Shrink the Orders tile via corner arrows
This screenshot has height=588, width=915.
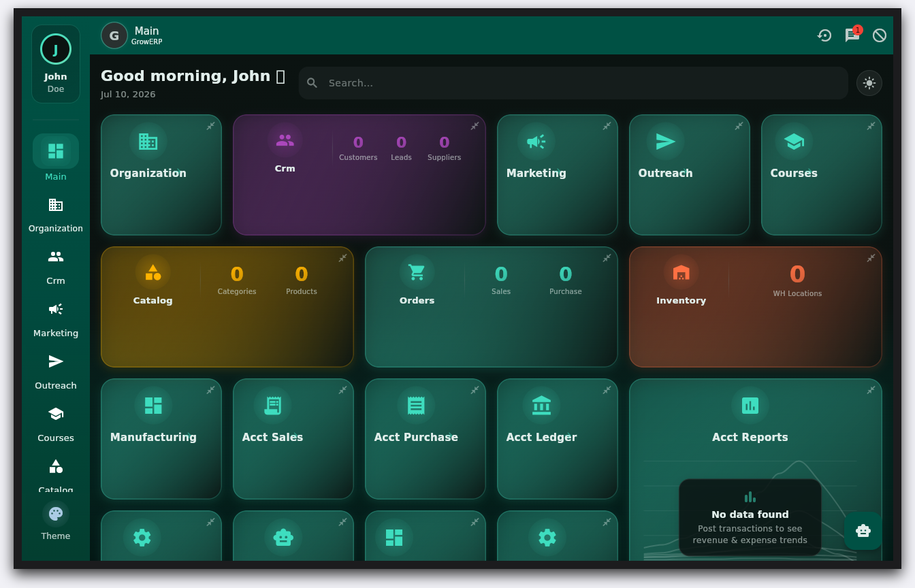pyautogui.click(x=607, y=258)
